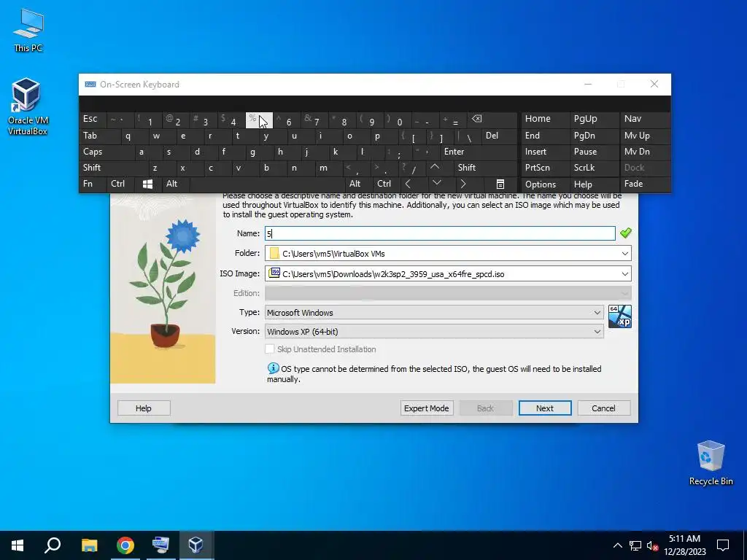Open the Type dropdown showing Microsoft Windows
Screen dimensions: 747x560
(434, 312)
